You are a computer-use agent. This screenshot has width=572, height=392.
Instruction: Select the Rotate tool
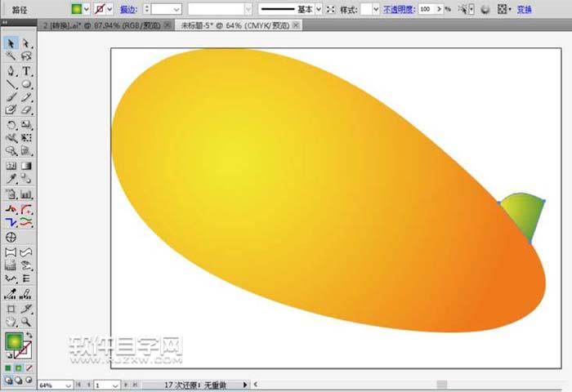point(11,125)
